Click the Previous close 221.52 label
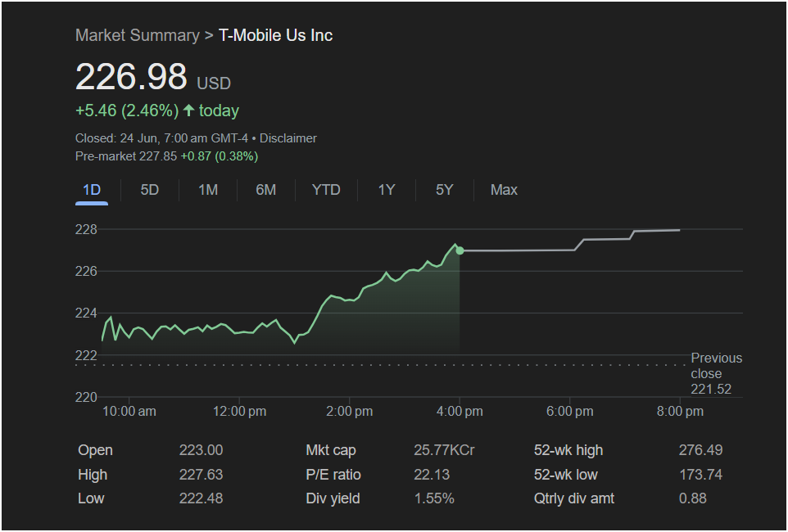Screen dimensions: 788x532 pos(716,373)
